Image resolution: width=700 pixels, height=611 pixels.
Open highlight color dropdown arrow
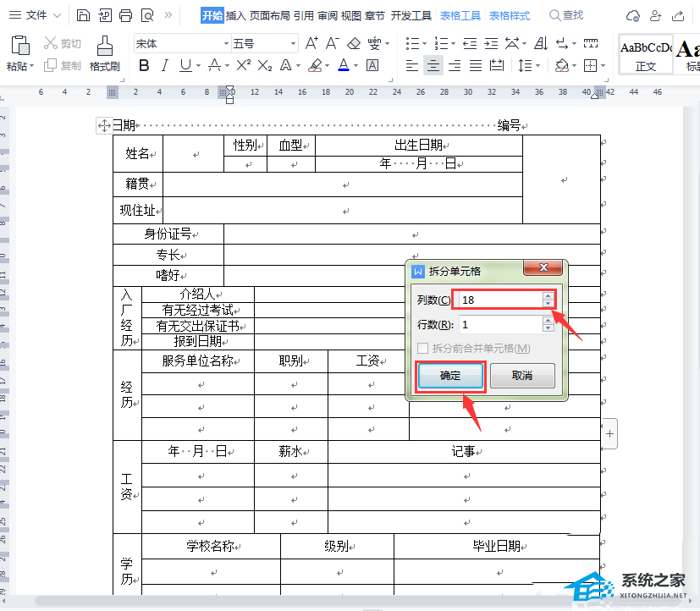(328, 66)
